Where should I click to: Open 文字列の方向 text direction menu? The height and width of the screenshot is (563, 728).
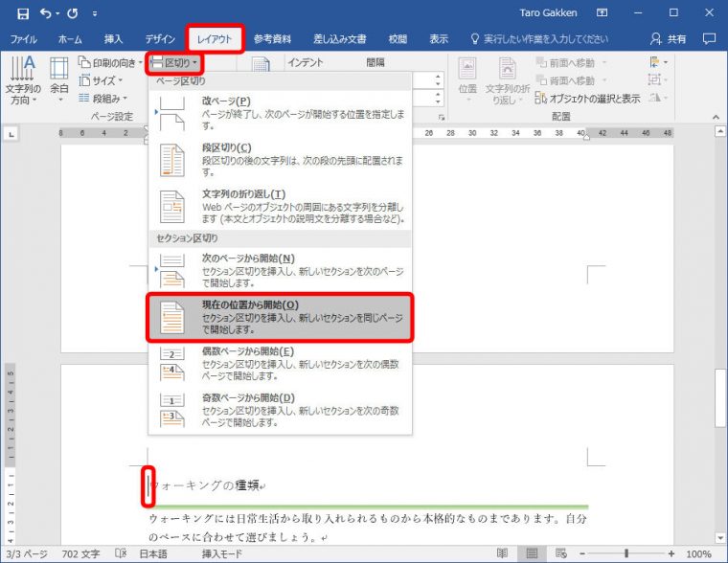click(x=23, y=79)
